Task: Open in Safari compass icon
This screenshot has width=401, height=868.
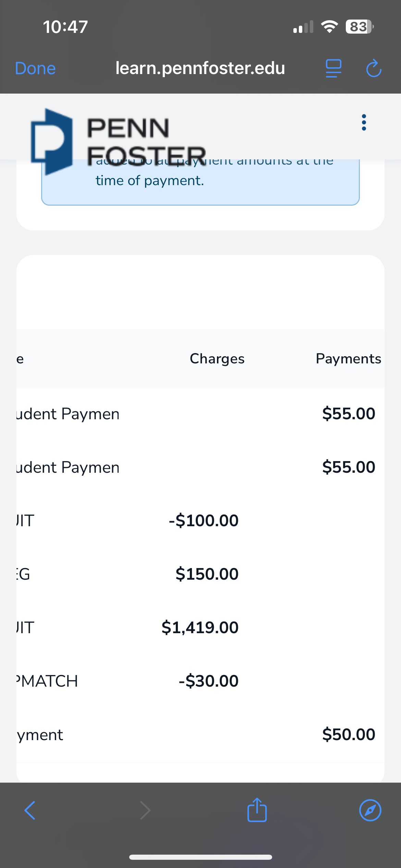Action: [x=370, y=810]
